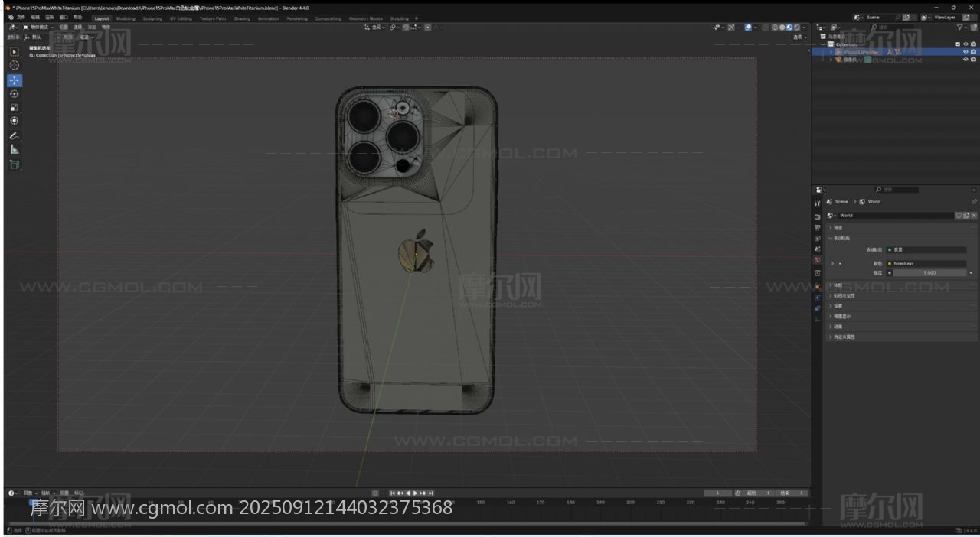This screenshot has width=980, height=537.
Task: Open the 全局 transform orientation dropdown
Action: tap(375, 28)
